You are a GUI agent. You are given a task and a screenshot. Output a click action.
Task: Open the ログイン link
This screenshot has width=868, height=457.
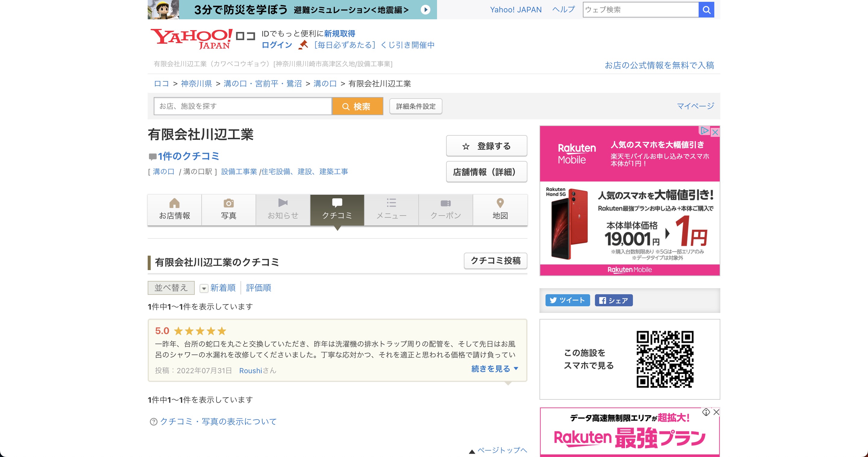pyautogui.click(x=277, y=45)
